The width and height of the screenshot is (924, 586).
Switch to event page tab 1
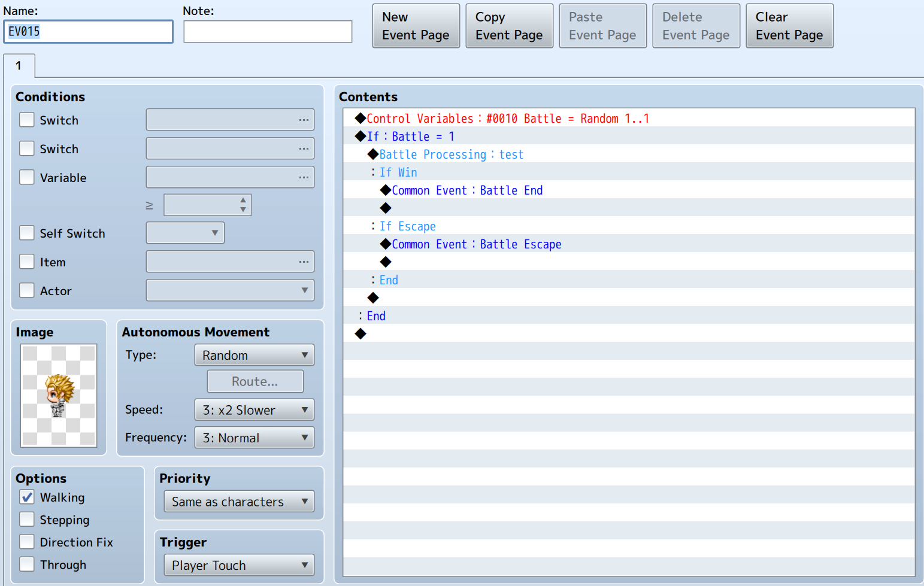point(19,66)
